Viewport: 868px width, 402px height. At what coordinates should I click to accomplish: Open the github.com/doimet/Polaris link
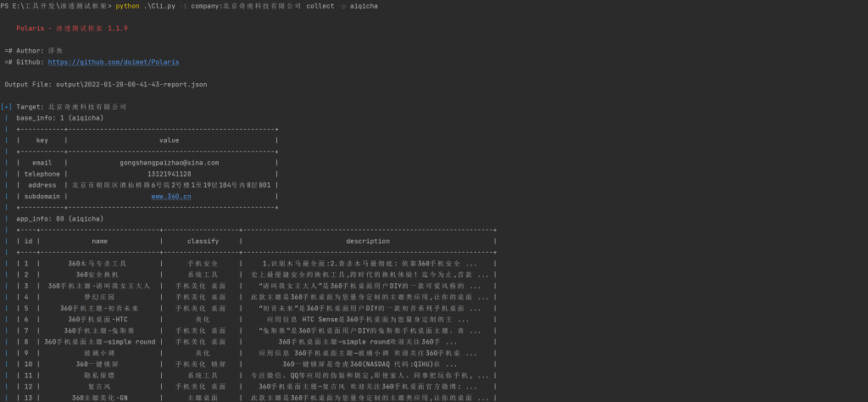(114, 62)
